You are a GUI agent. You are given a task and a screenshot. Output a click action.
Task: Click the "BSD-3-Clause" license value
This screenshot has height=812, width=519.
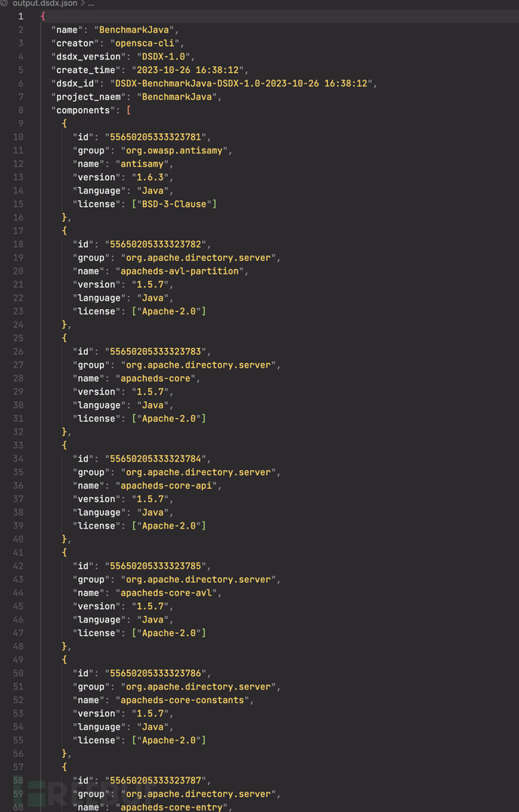174,204
